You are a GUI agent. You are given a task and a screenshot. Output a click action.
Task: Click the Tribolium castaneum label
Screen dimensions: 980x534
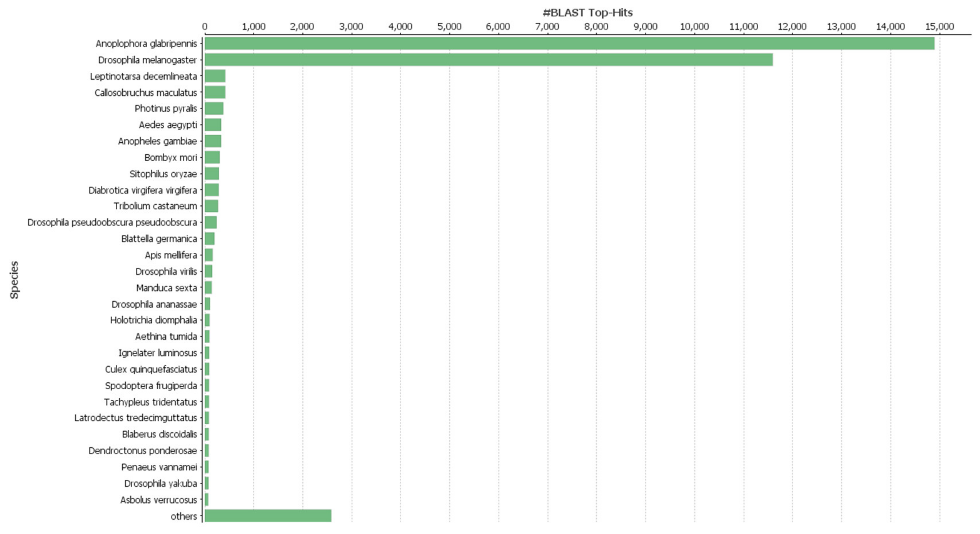tap(155, 206)
